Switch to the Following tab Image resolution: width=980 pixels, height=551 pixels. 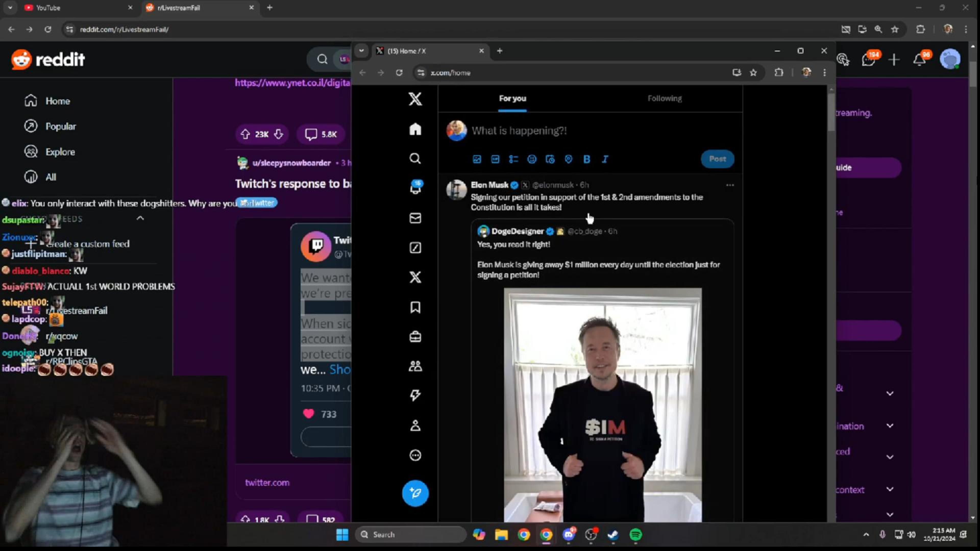coord(665,98)
